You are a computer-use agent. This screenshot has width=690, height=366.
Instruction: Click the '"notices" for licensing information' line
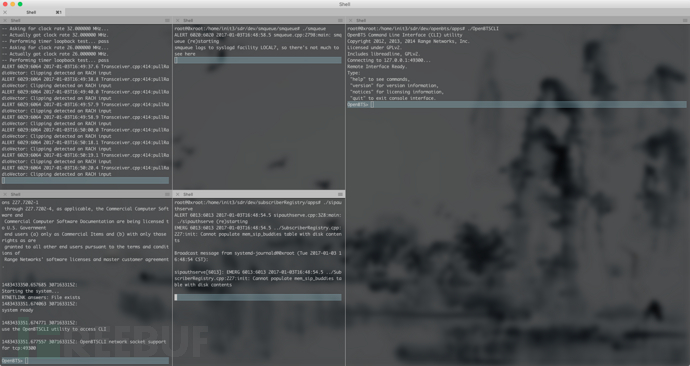tap(397, 92)
